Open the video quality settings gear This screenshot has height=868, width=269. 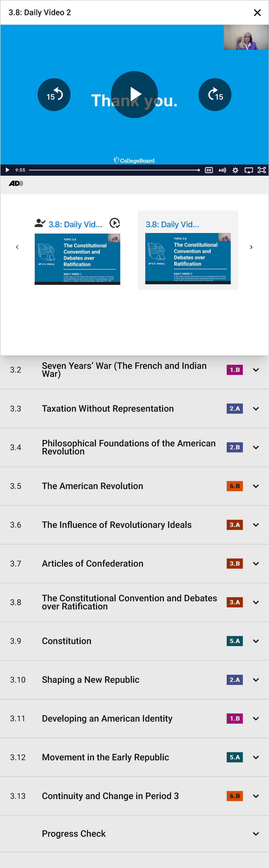tap(235, 170)
